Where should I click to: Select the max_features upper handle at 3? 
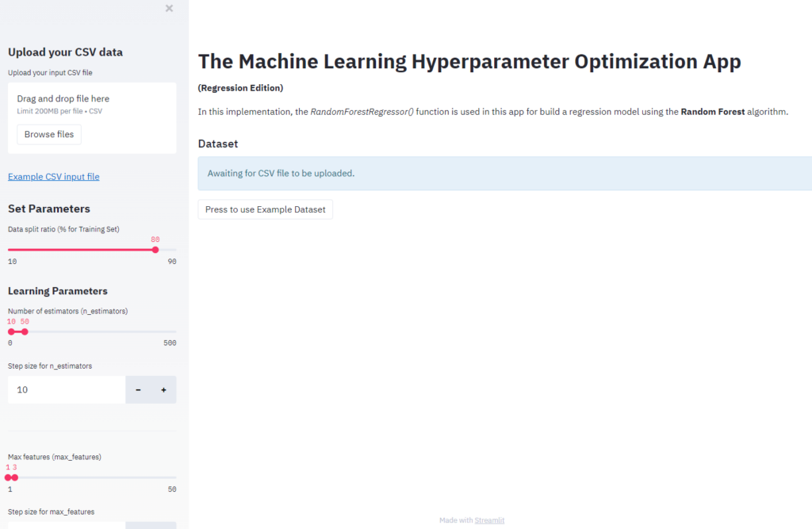pos(15,477)
